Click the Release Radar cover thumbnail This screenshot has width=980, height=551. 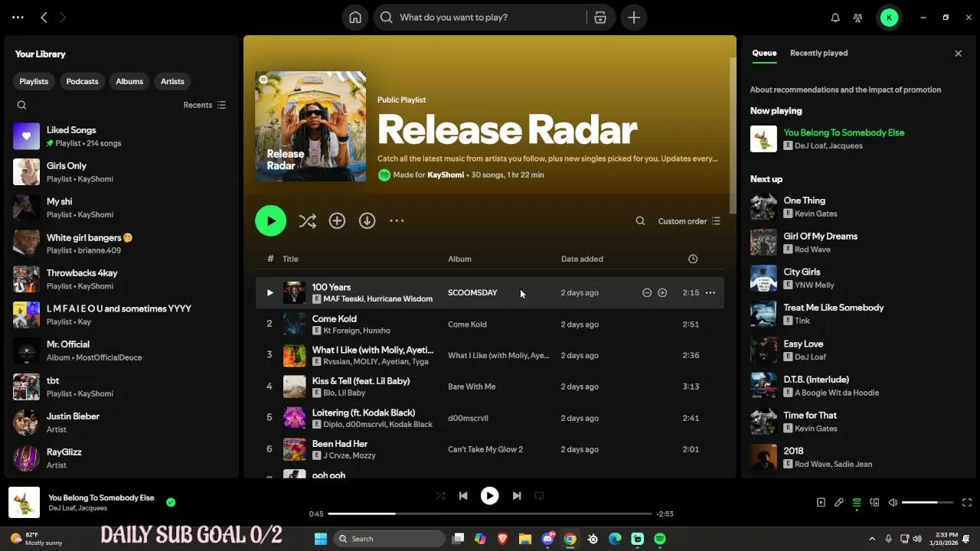310,126
